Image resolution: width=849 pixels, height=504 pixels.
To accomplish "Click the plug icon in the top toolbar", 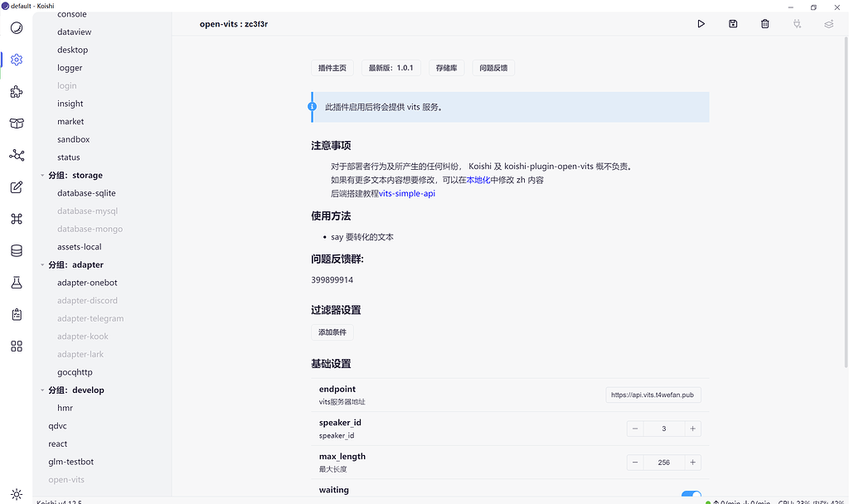I will tap(797, 24).
